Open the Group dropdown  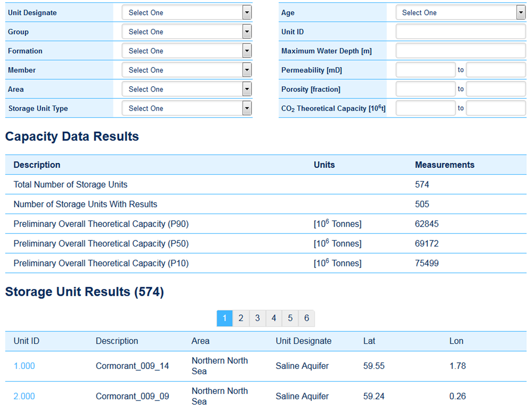[187, 32]
